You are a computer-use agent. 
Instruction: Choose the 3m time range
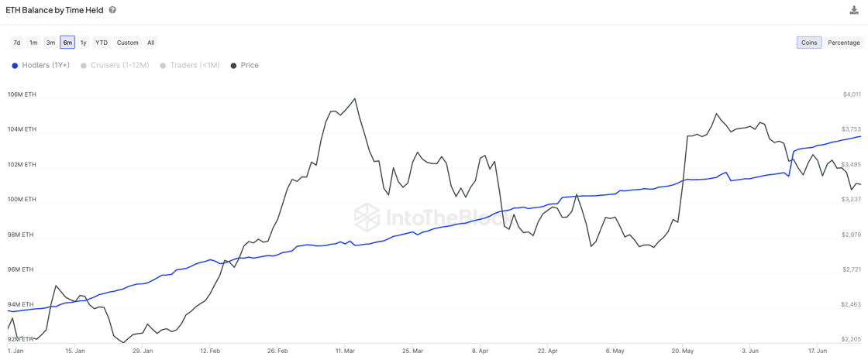coord(50,43)
